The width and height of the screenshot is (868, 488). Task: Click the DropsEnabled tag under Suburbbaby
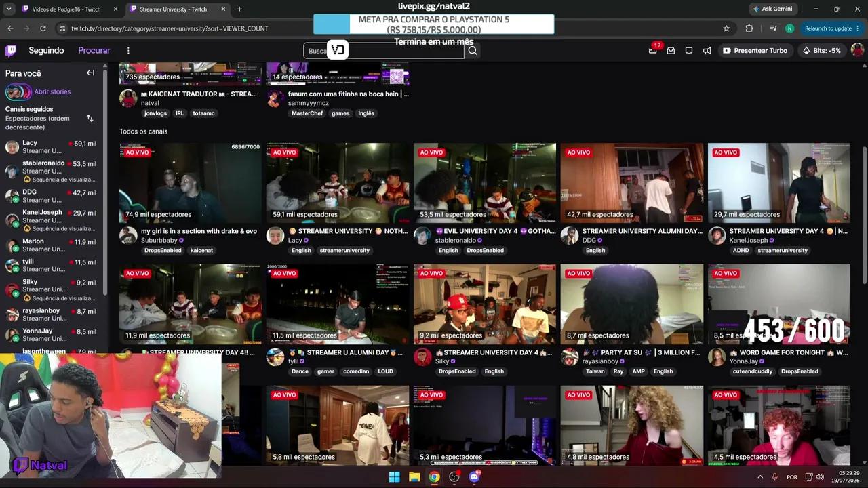pos(163,250)
